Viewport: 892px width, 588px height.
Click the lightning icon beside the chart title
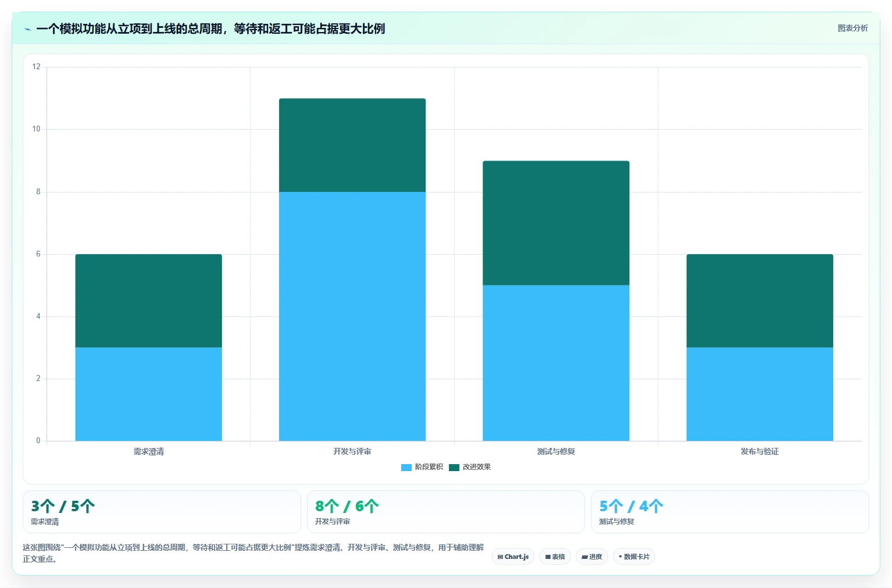tap(27, 29)
